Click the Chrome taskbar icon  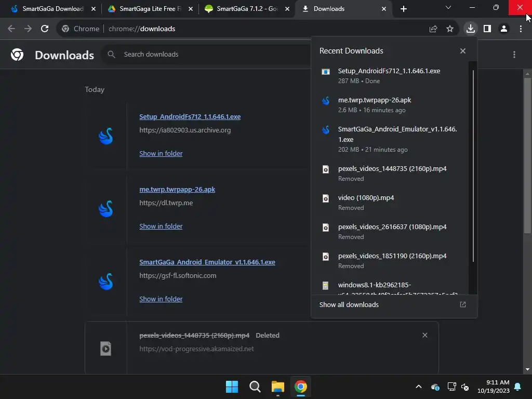click(x=301, y=387)
